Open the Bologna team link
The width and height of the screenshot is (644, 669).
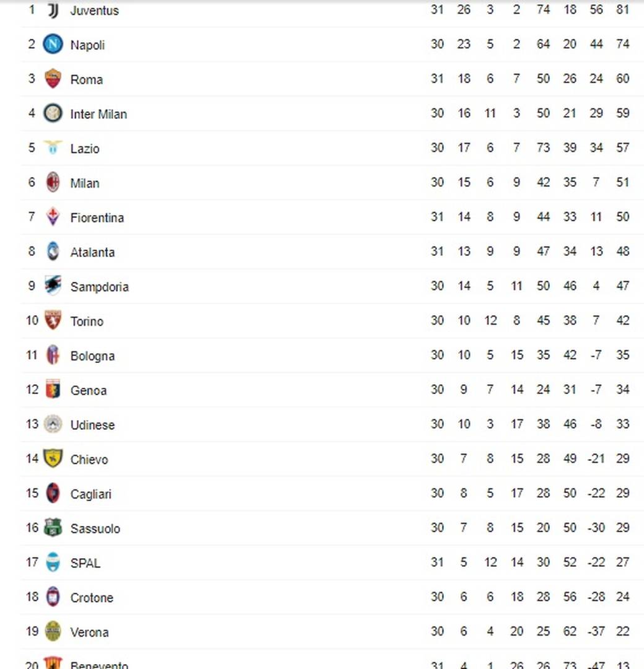92,356
